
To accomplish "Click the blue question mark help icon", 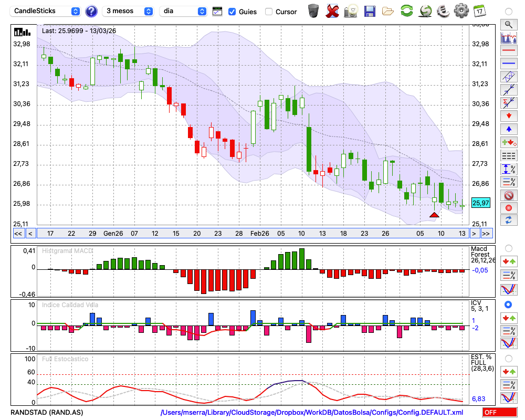I will coord(91,11).
